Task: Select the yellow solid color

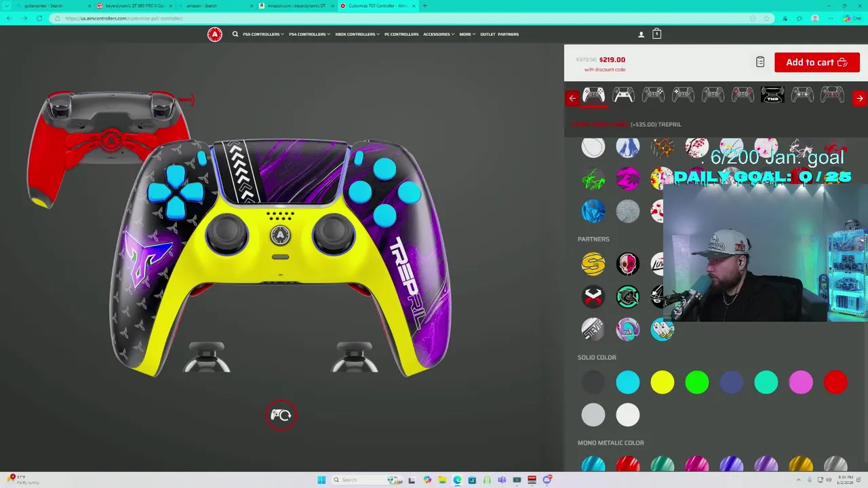Action: (x=662, y=382)
